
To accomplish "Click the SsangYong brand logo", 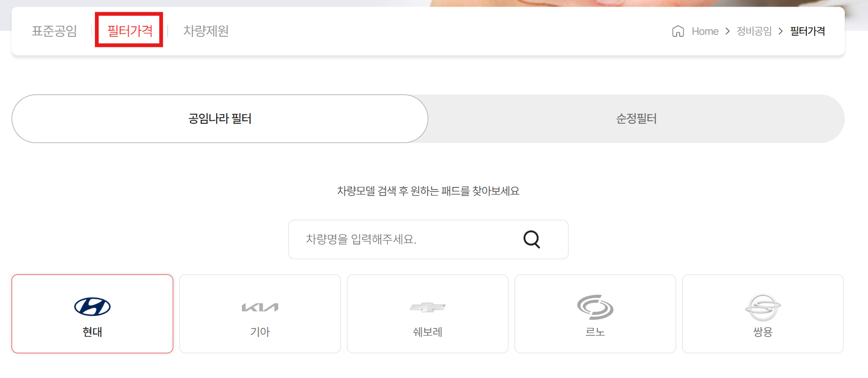I will pyautogui.click(x=762, y=306).
